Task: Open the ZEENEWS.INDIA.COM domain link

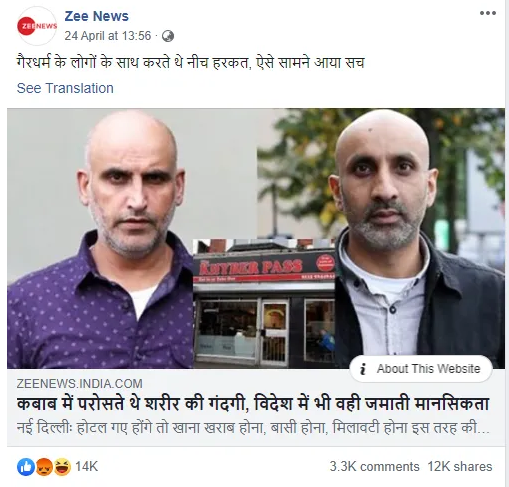Action: 79,384
